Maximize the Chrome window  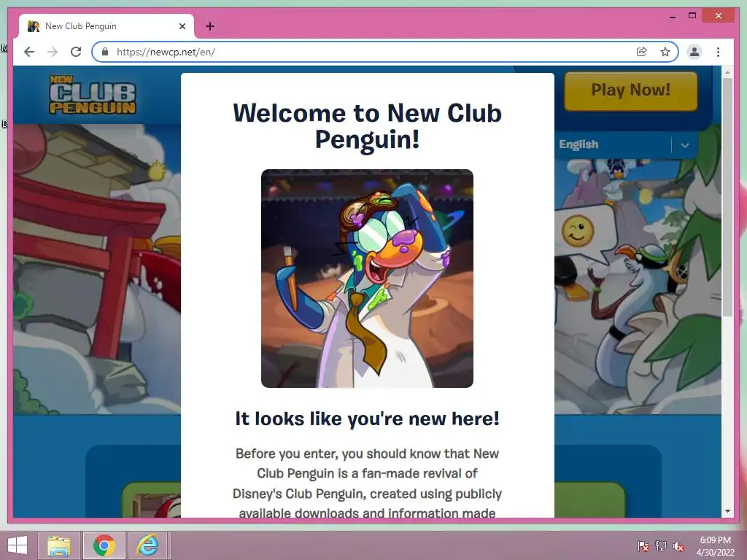pos(692,16)
